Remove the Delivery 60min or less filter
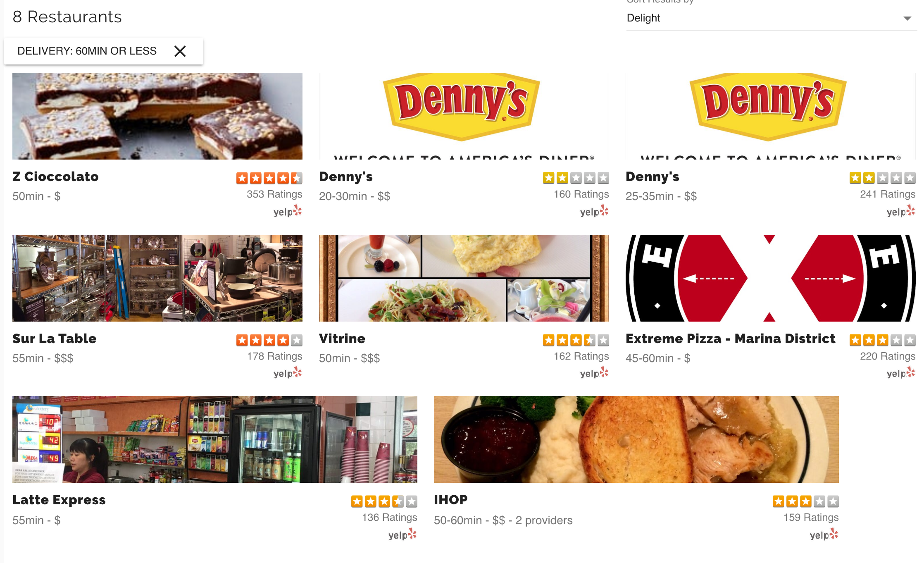The image size is (924, 563). point(180,51)
